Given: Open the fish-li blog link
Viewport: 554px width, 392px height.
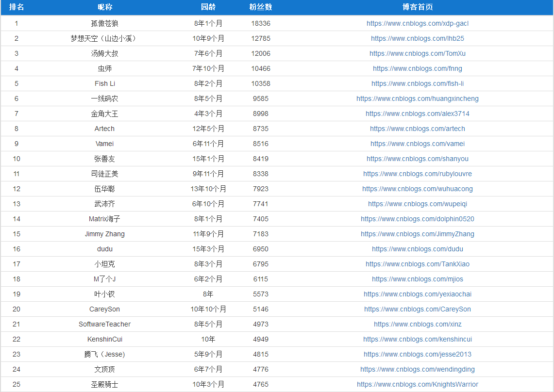Looking at the screenshot, I should (417, 84).
